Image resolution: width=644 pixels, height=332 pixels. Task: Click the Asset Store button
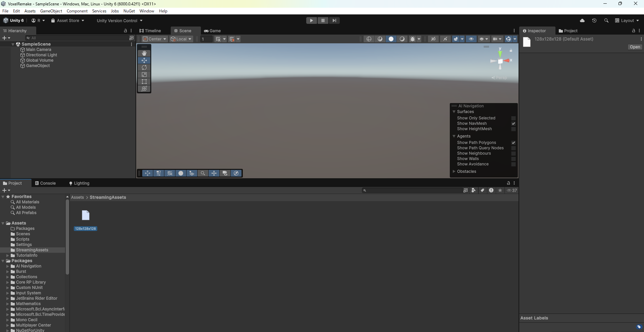point(67,20)
